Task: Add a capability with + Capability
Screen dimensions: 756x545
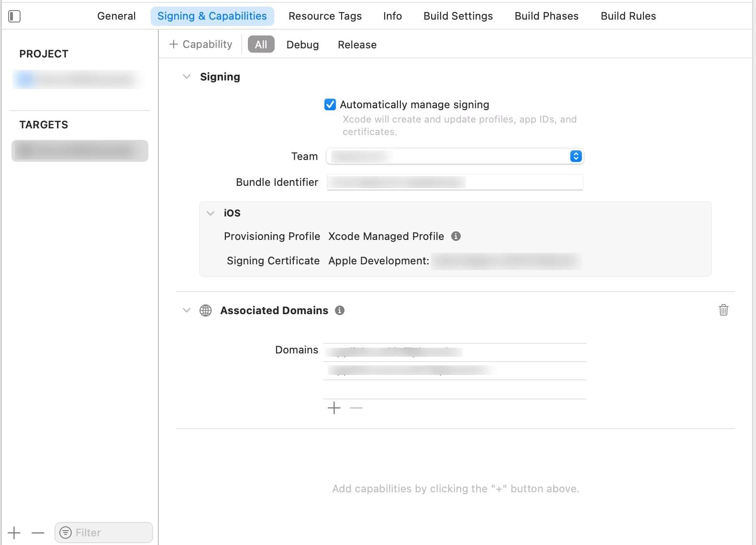Action: [201, 45]
